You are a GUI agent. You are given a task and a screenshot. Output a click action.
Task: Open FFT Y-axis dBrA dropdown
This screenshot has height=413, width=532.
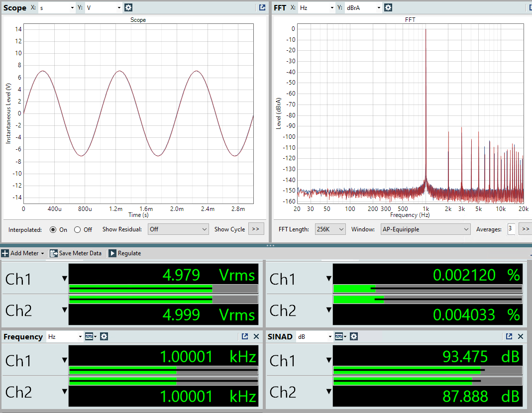point(363,7)
